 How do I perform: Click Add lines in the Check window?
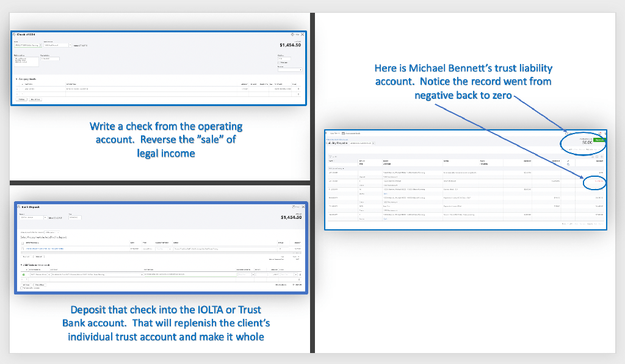pos(21,99)
